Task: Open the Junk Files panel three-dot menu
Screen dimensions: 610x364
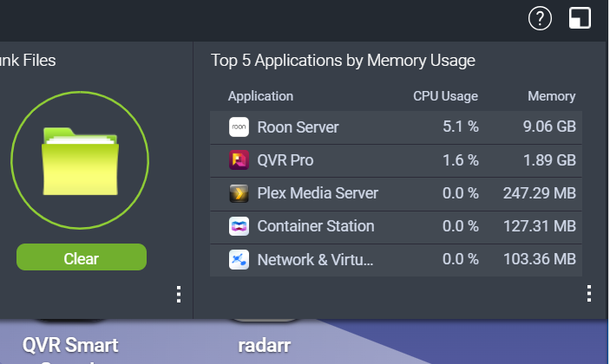Action: 179,294
